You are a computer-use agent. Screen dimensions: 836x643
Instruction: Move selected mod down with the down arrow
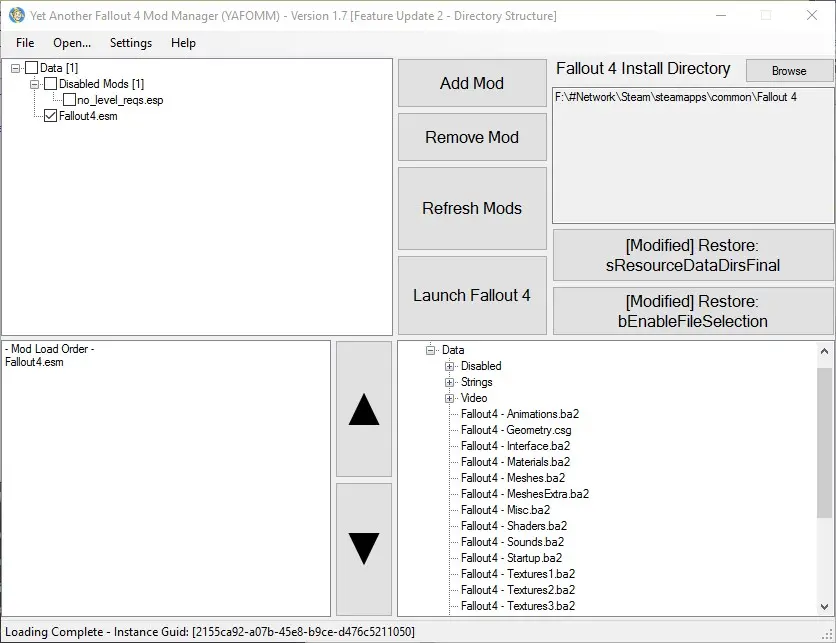[x=364, y=549]
